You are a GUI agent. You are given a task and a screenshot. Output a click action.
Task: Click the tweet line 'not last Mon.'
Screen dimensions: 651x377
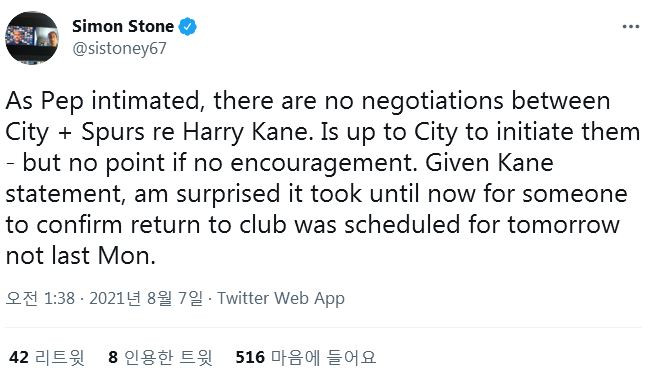point(81,256)
